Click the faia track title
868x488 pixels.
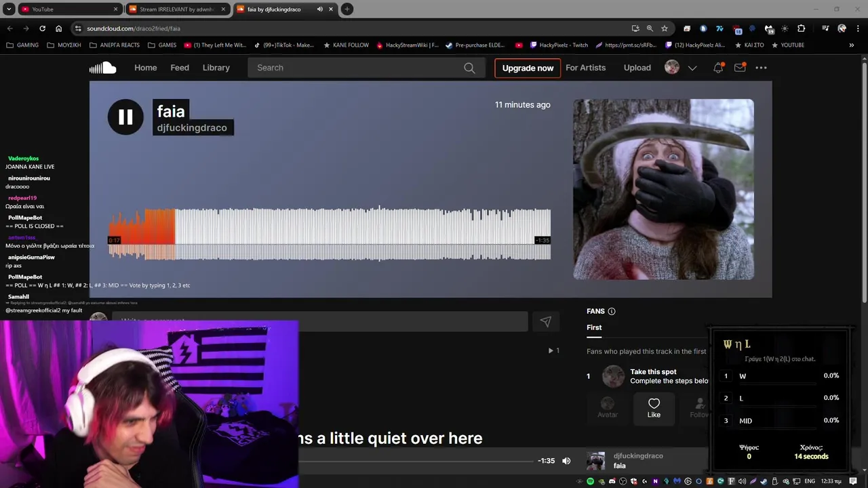pyautogui.click(x=171, y=111)
